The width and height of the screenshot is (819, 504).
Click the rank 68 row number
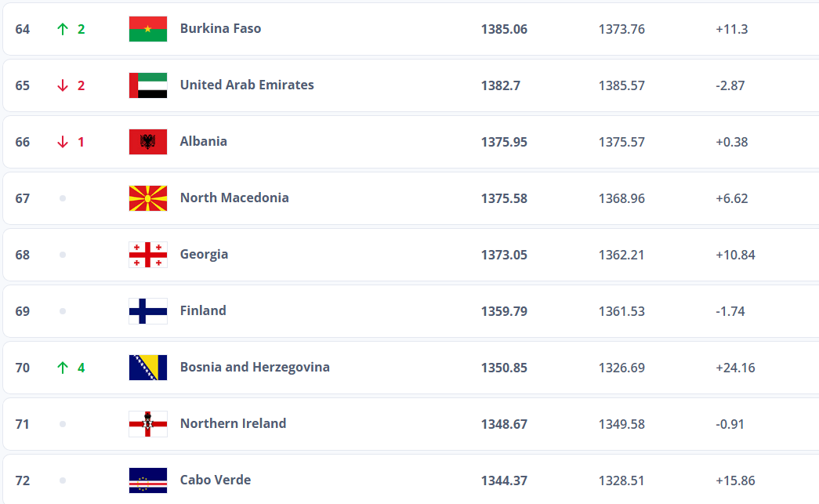[23, 255]
